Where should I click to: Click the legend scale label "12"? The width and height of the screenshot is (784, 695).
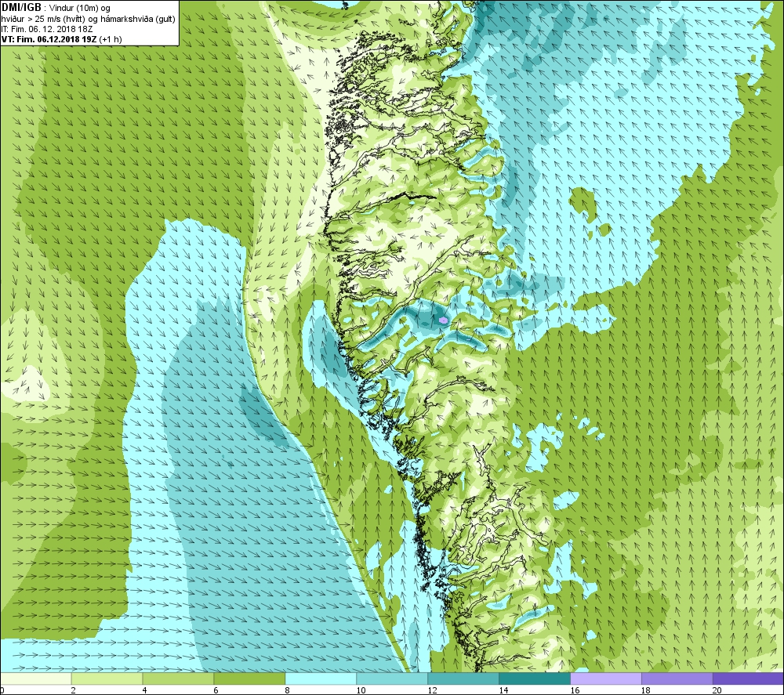coord(432,690)
